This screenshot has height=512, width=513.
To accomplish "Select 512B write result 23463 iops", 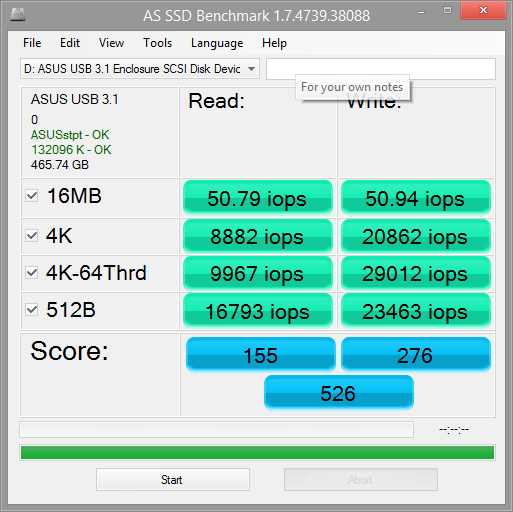I will [x=416, y=311].
